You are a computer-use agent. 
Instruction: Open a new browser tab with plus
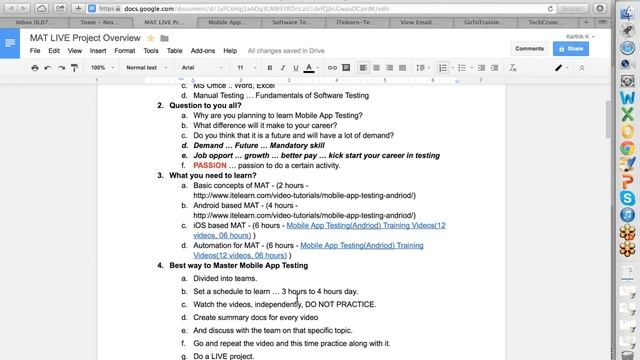point(586,22)
